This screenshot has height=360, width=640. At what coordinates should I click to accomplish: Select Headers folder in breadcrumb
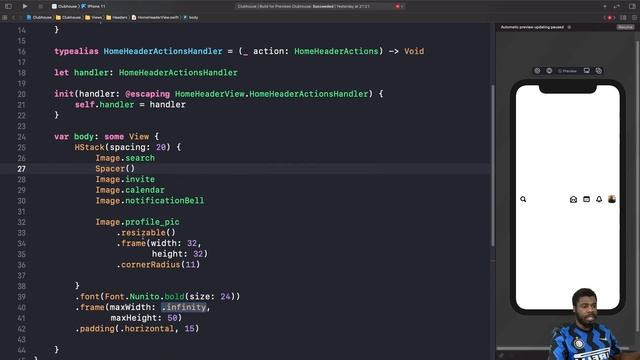(117, 18)
